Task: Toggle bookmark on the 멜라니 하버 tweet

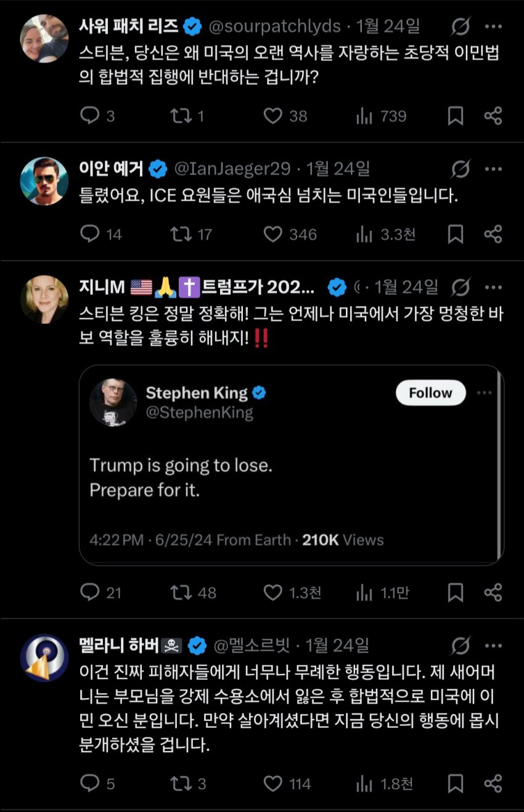Action: tap(455, 784)
